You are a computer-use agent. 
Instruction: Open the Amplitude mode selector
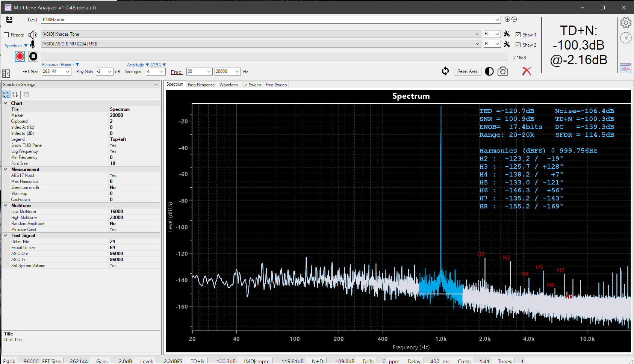pos(138,65)
